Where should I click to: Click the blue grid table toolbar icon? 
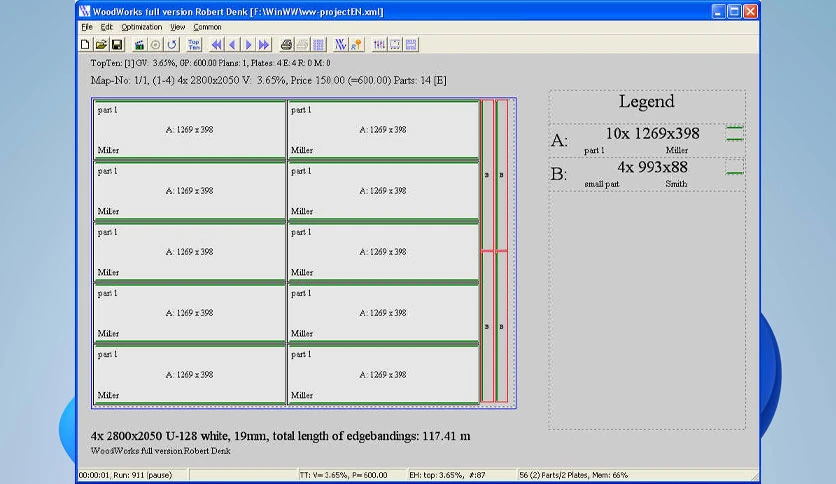pyautogui.click(x=319, y=45)
